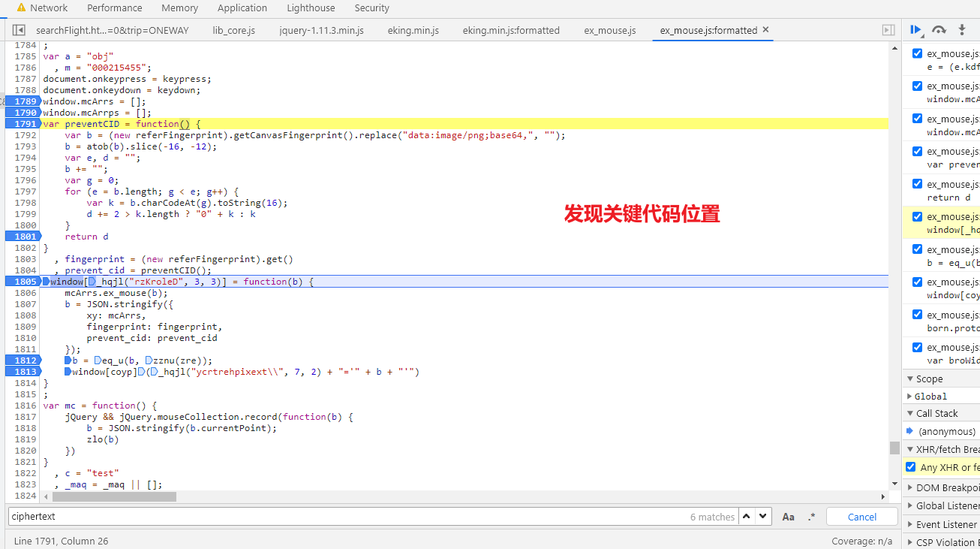Image resolution: width=980 pixels, height=549 pixels.
Task: Remove breakpoint on line 1790
Action: click(23, 113)
